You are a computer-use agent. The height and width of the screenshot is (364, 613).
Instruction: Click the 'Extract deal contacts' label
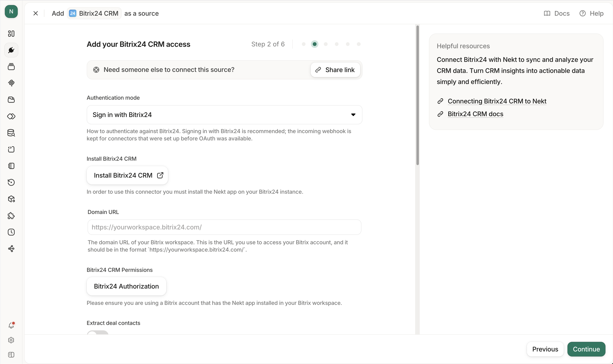point(113,323)
